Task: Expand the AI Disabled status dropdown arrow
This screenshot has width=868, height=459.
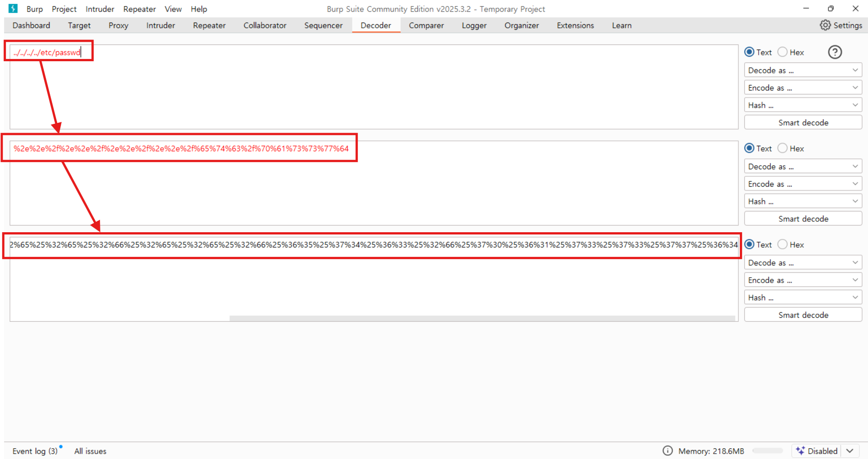Action: tap(850, 451)
